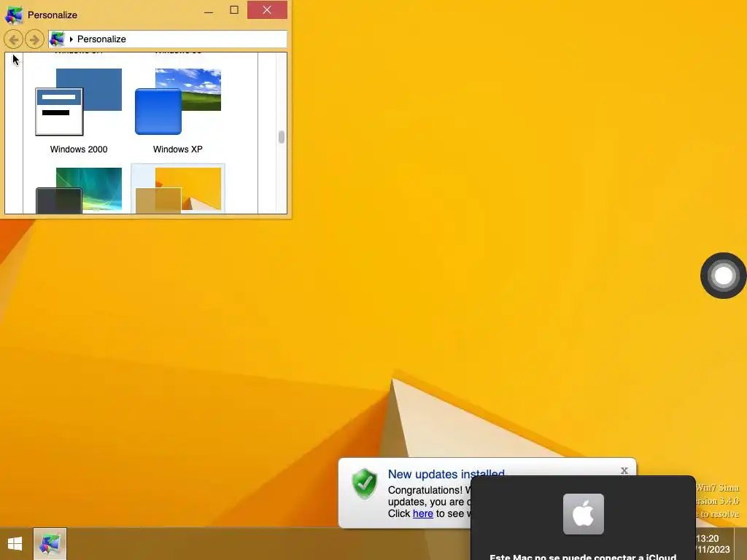Click the Personalize window scrollbar thumb

[282, 137]
